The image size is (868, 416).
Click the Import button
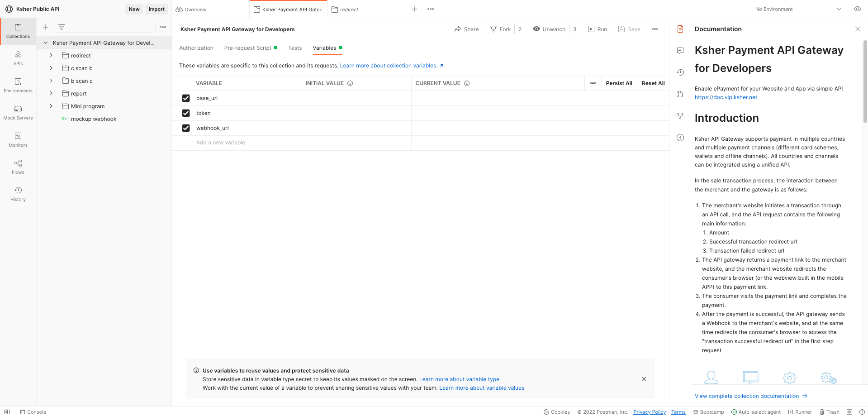[x=157, y=9]
